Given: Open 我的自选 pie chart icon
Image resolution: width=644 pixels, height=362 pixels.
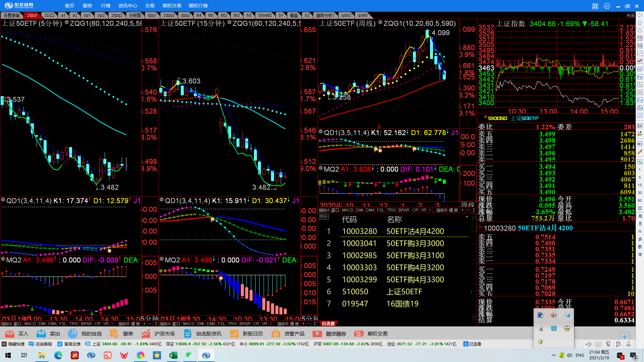Looking at the screenshot, I should 72,334.
